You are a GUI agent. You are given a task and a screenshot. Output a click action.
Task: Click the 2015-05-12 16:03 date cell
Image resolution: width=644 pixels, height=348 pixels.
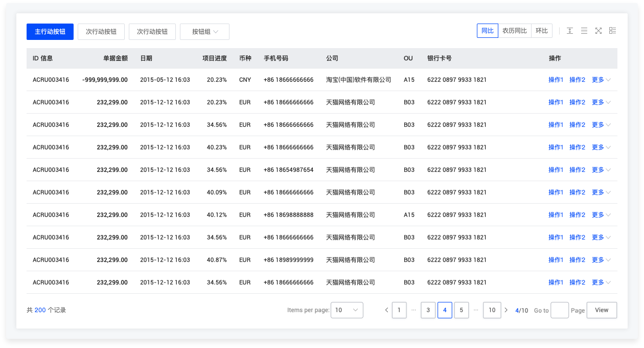[165, 80]
